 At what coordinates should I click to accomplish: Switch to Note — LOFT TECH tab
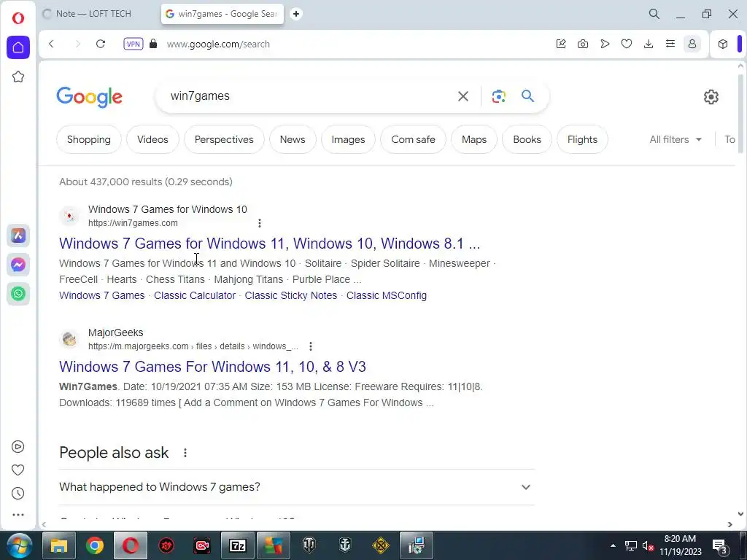coord(93,14)
